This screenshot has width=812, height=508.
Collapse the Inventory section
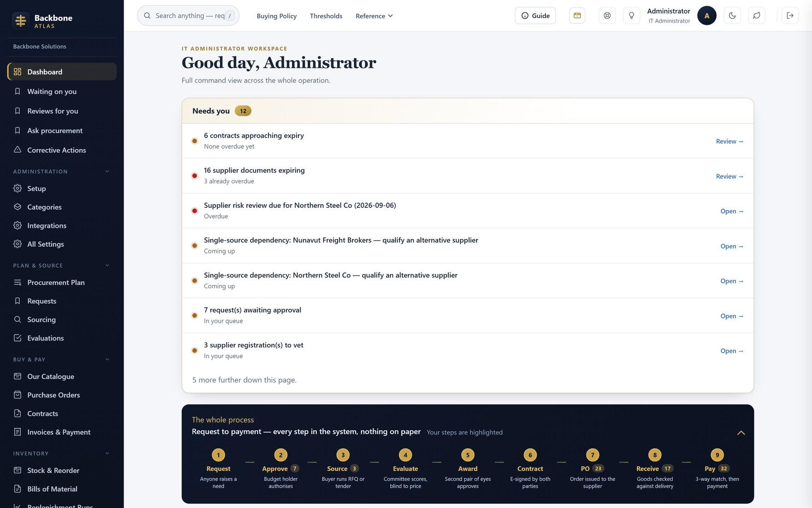click(x=107, y=454)
